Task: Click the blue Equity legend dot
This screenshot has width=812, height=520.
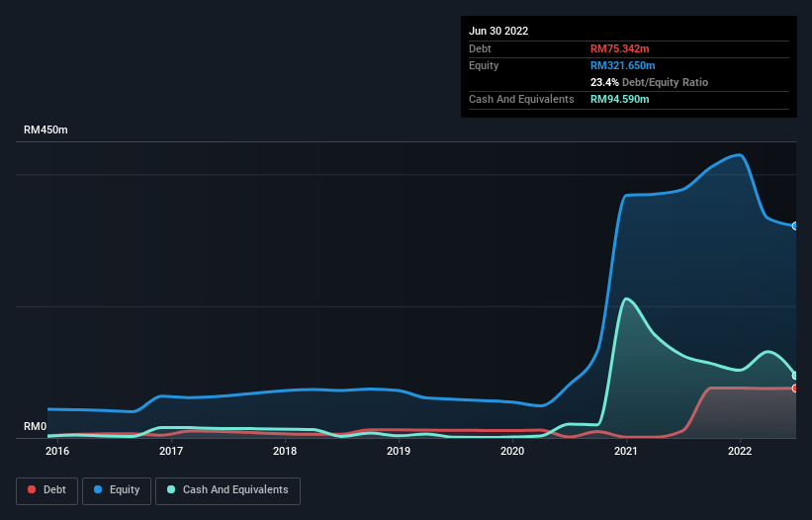Action: tap(98, 489)
